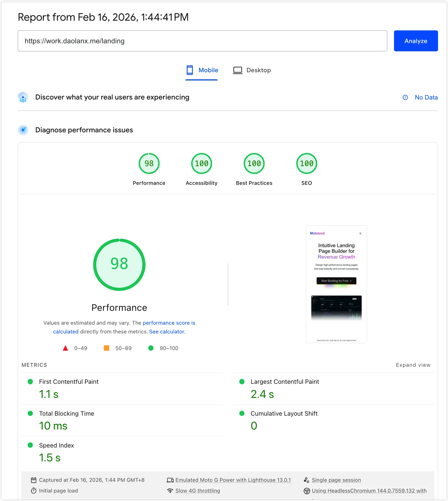
Task: Click the stopwatch icon beside Initial page load
Action: [34, 491]
